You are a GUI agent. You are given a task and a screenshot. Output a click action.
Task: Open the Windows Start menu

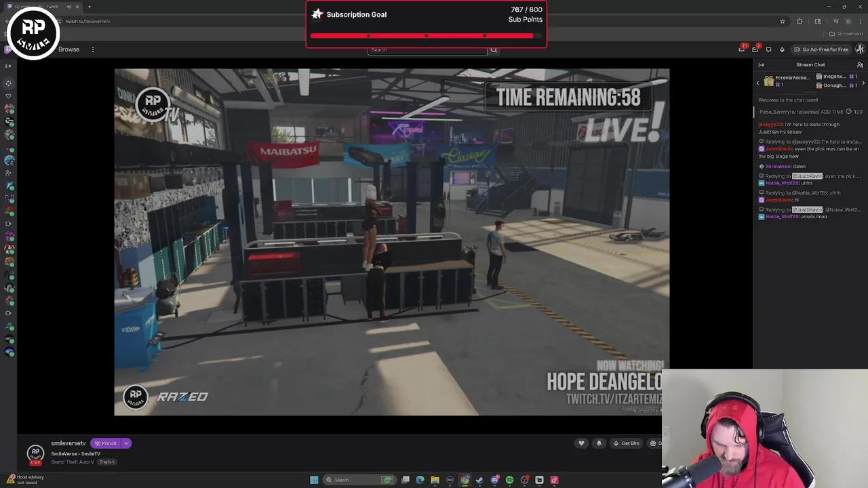pyautogui.click(x=314, y=480)
